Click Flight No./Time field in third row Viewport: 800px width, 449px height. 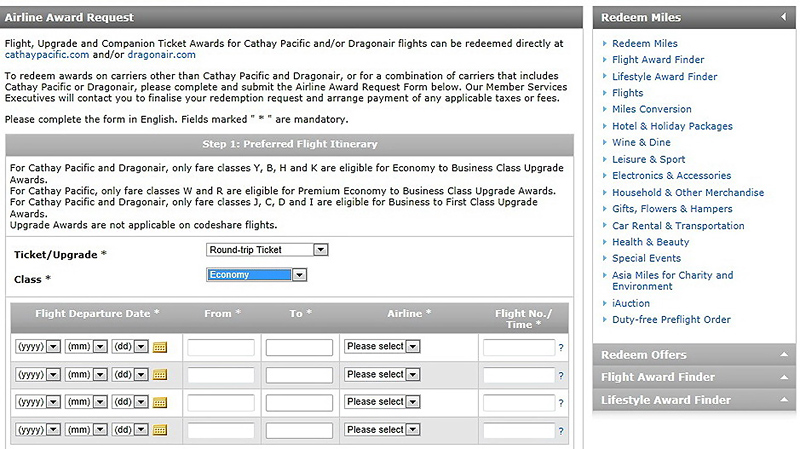[519, 403]
